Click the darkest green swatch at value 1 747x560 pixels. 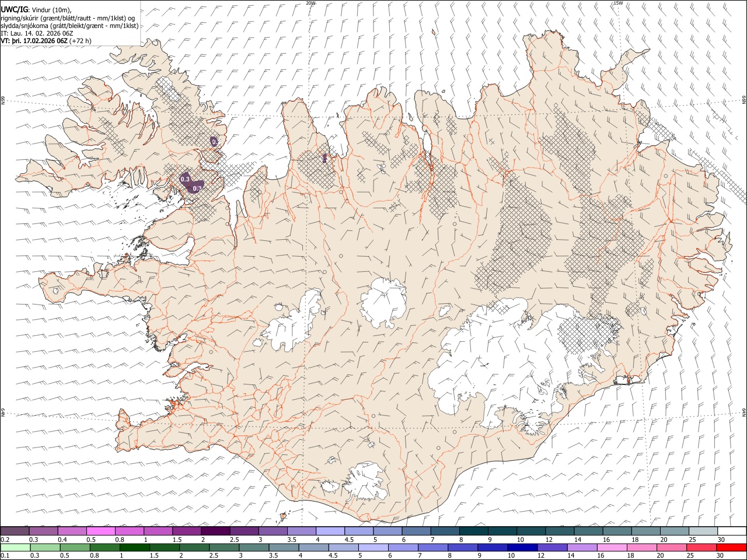point(134,547)
